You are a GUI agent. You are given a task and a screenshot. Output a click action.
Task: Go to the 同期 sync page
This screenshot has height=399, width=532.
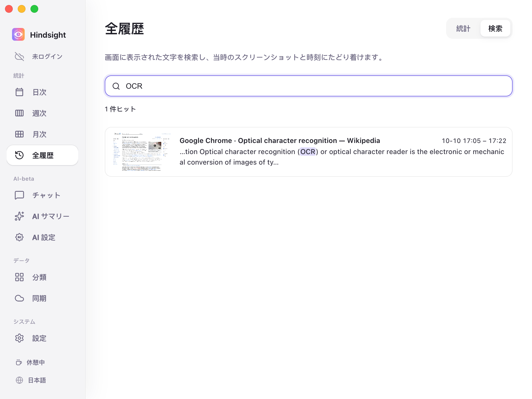pos(42,298)
